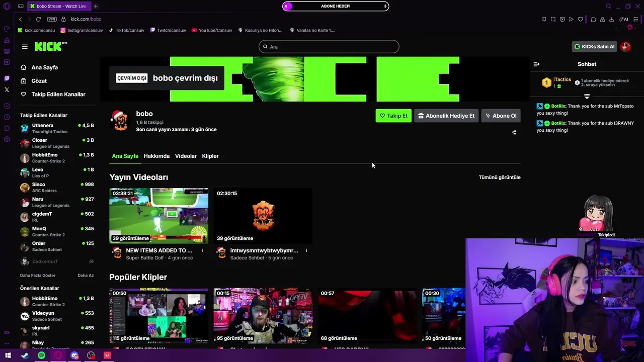Open the Levo channel in sidebar
Screen dimensions: 644x362
[57, 172]
